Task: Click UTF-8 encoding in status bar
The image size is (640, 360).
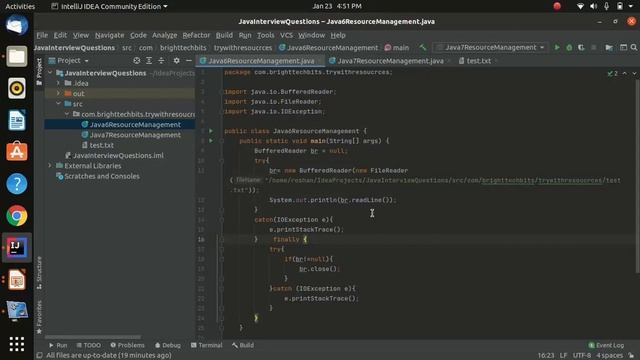Action: pos(582,356)
